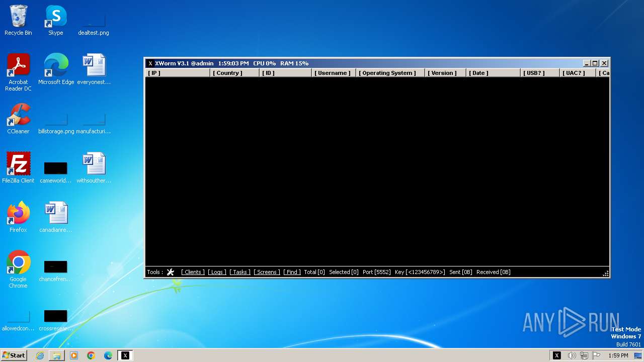This screenshot has height=362, width=644.
Task: Select the Firefox desktop shortcut
Action: (x=18, y=217)
